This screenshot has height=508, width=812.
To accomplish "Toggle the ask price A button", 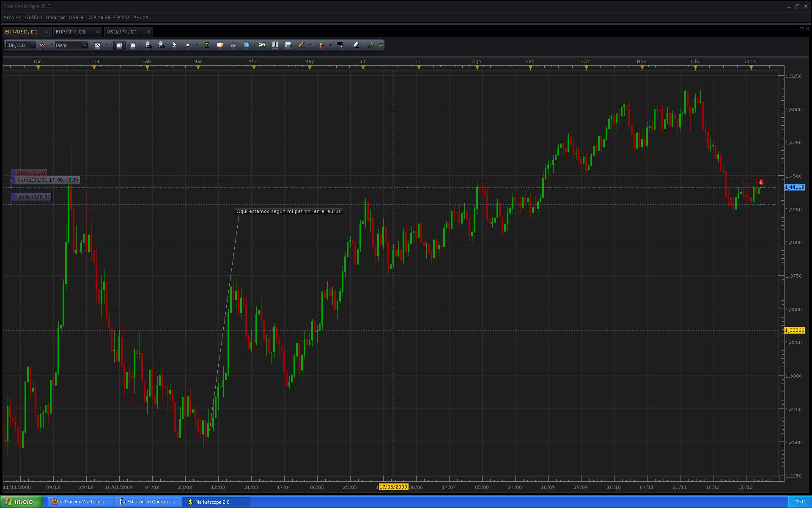I will 132,45.
